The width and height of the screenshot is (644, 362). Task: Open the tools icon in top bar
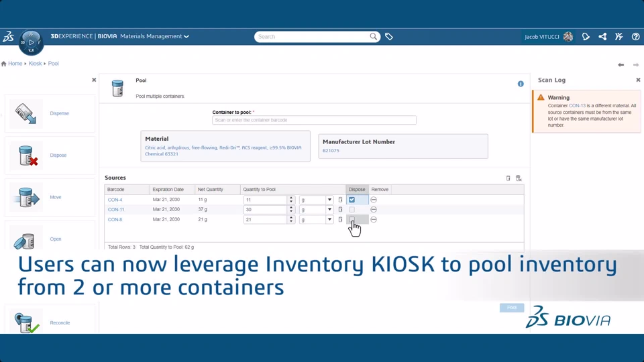pyautogui.click(x=619, y=36)
